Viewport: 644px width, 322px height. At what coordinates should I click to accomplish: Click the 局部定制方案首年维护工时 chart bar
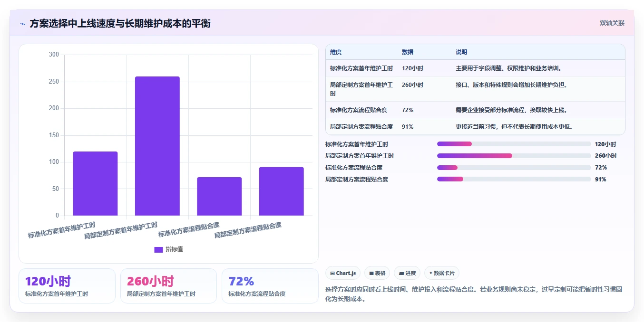[x=157, y=146]
